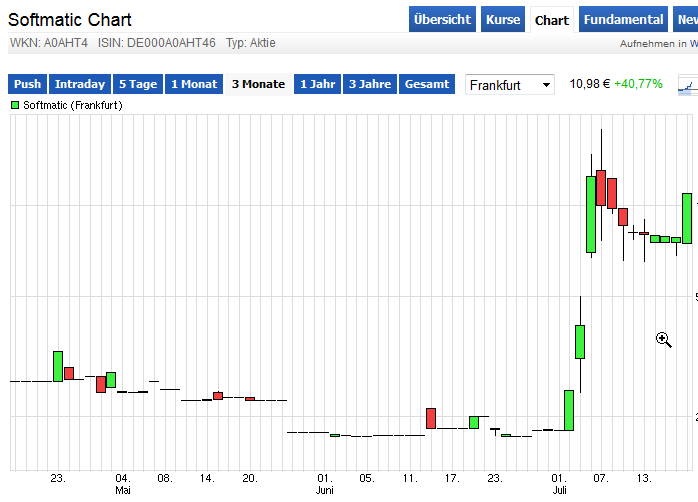698x502 pixels.
Task: Click the Aufnehmen in watchlist link
Action: pos(658,44)
